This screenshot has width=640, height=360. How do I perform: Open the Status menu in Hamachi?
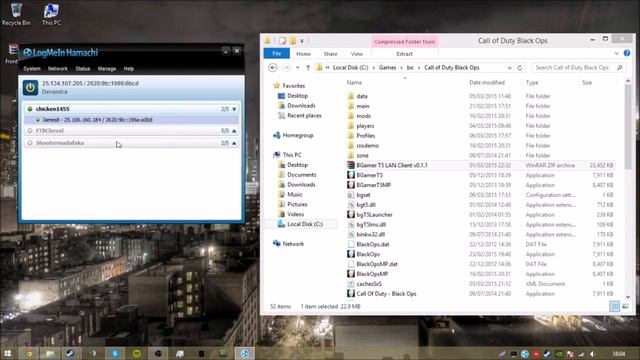(82, 69)
